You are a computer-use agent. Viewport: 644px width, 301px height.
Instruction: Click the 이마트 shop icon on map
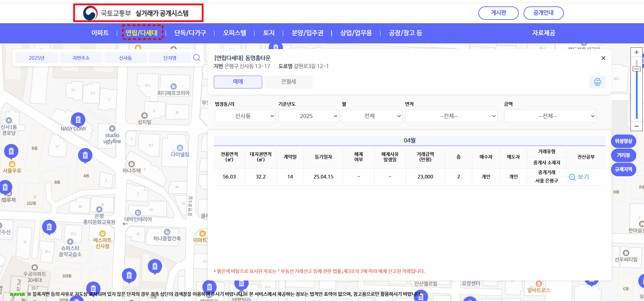pos(202,234)
